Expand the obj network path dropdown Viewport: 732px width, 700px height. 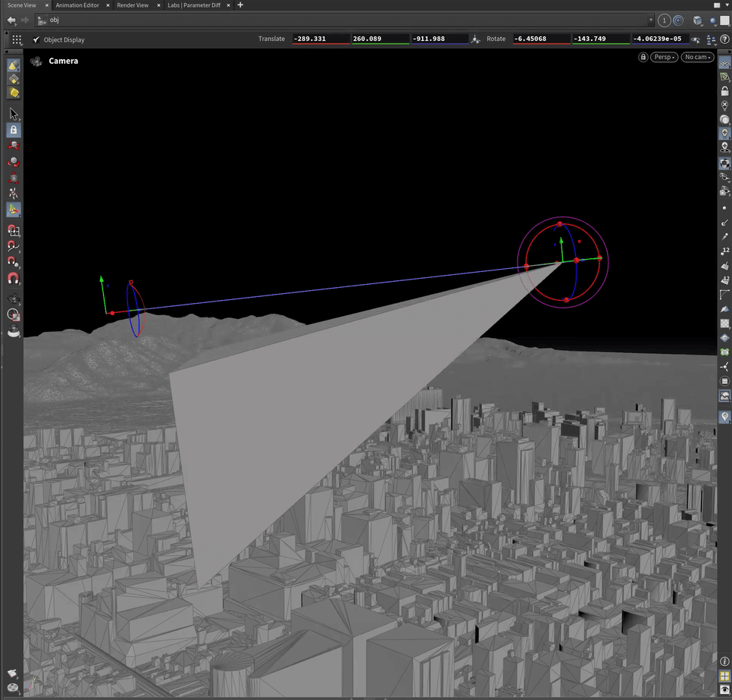pos(651,20)
